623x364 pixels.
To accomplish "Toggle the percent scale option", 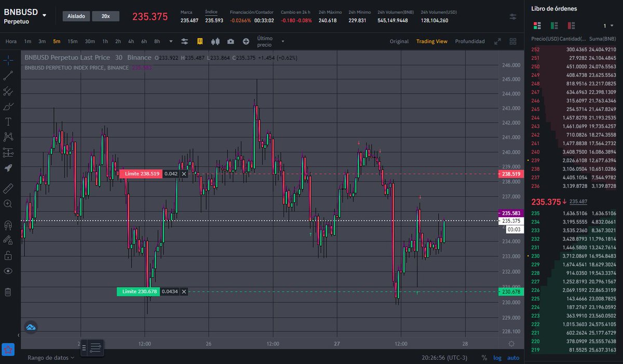I will click(x=484, y=357).
